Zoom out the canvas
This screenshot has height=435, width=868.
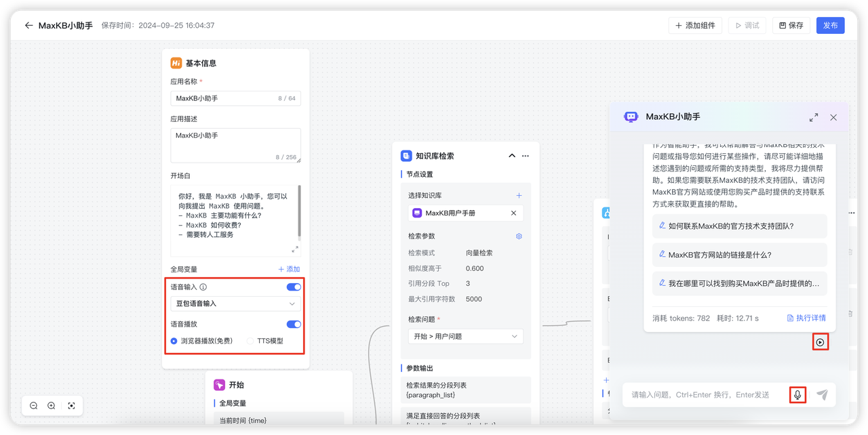34,406
